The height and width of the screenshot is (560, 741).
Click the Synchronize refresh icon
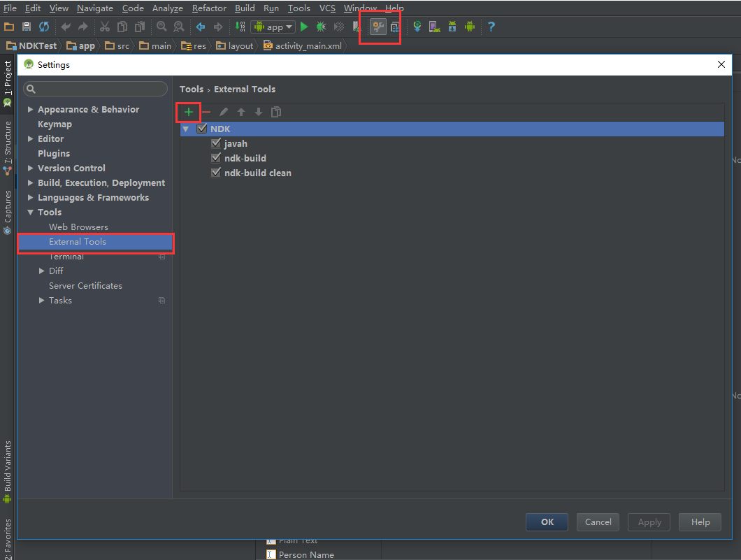[x=44, y=27]
